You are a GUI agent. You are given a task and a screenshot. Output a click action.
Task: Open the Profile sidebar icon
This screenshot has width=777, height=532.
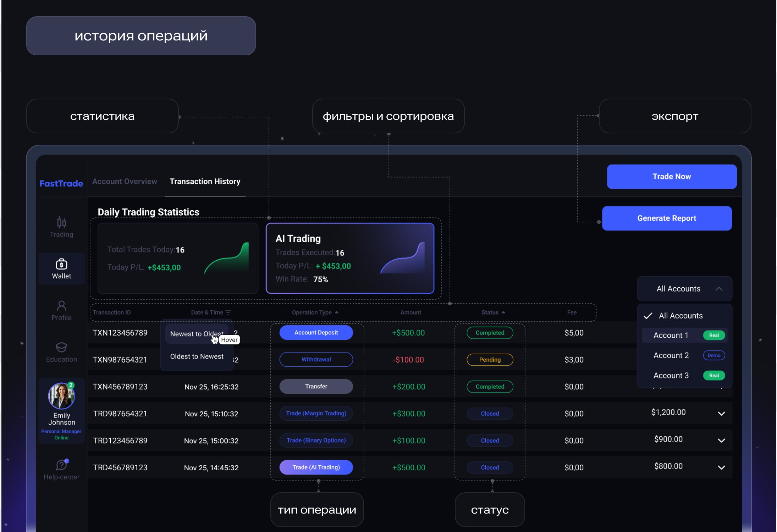click(61, 306)
